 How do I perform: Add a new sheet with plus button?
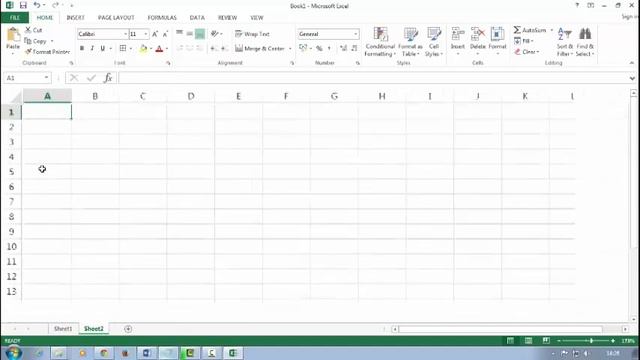pos(128,329)
